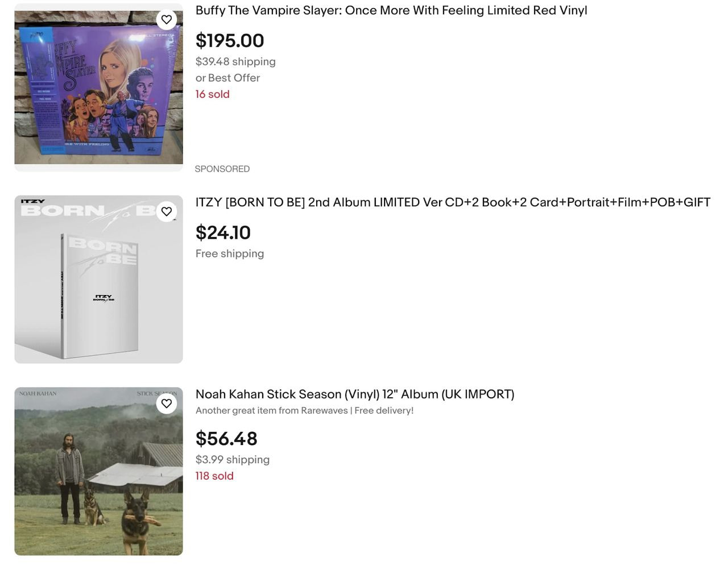Click the SPONSORED label
This screenshot has height=570, width=728.
(222, 168)
